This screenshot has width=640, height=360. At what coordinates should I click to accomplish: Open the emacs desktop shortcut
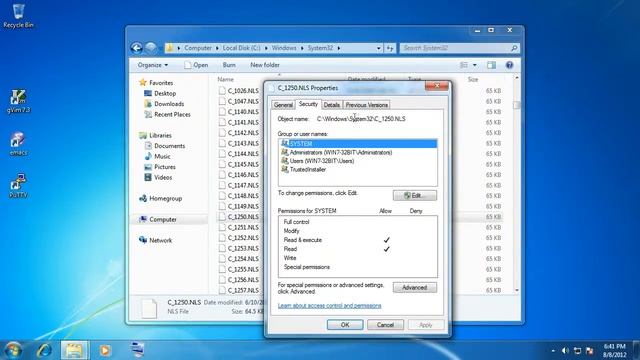coord(18,144)
